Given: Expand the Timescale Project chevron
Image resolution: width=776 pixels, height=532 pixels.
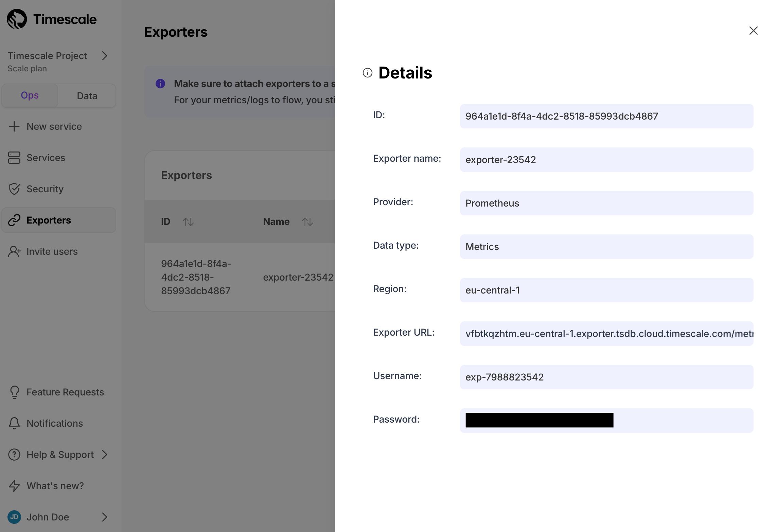Looking at the screenshot, I should [105, 56].
